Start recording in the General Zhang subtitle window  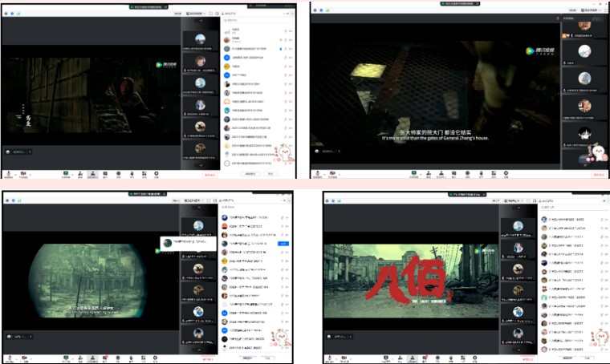(x=467, y=174)
